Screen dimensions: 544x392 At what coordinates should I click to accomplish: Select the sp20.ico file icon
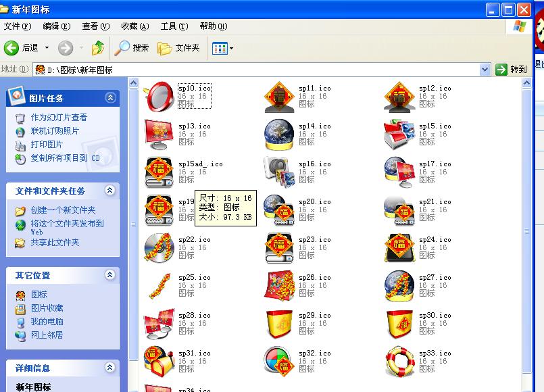279,210
